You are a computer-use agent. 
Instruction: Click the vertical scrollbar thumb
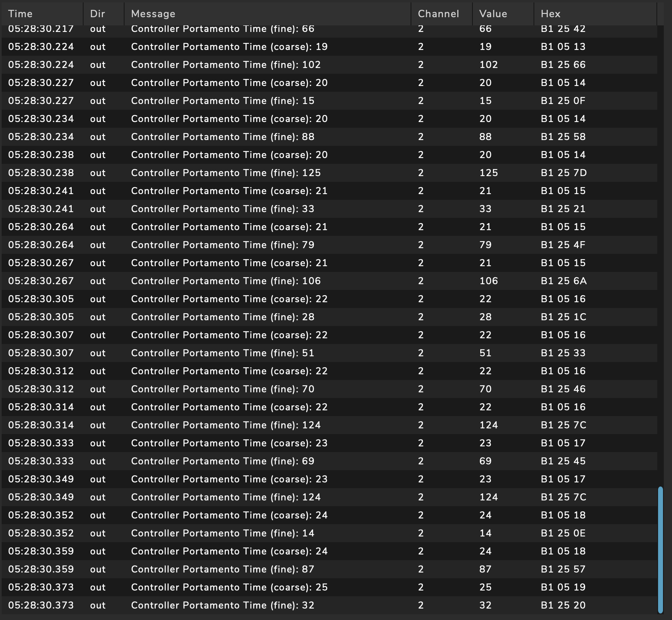click(660, 550)
